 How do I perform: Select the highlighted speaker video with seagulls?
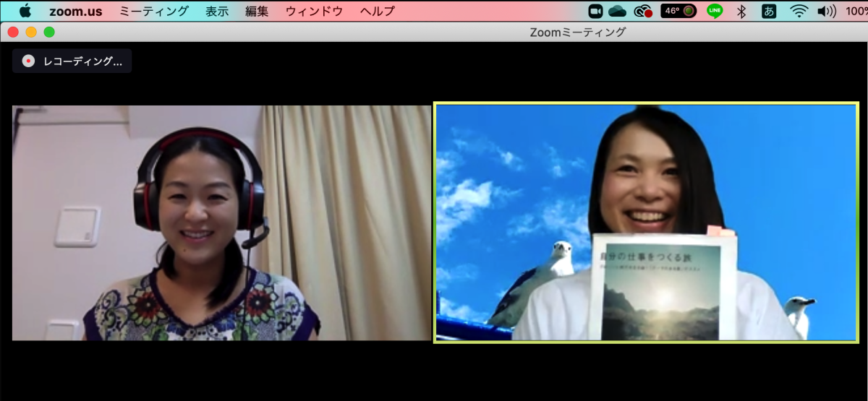pyautogui.click(x=646, y=222)
